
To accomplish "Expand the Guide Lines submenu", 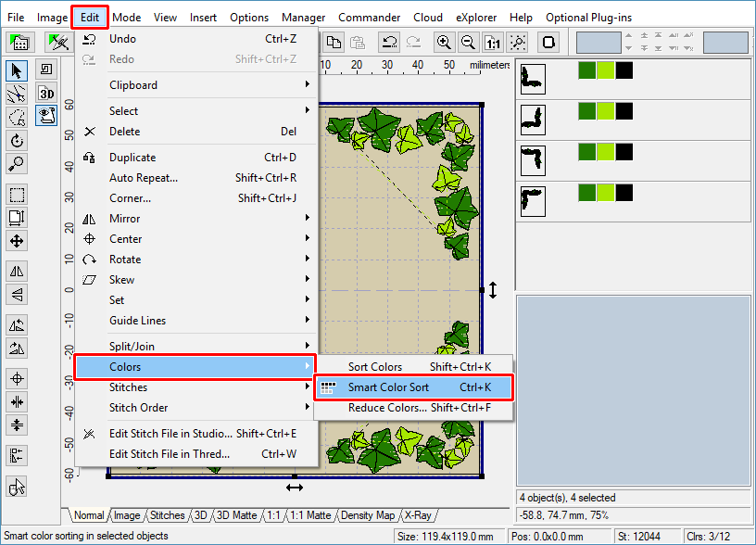I will tap(196, 321).
